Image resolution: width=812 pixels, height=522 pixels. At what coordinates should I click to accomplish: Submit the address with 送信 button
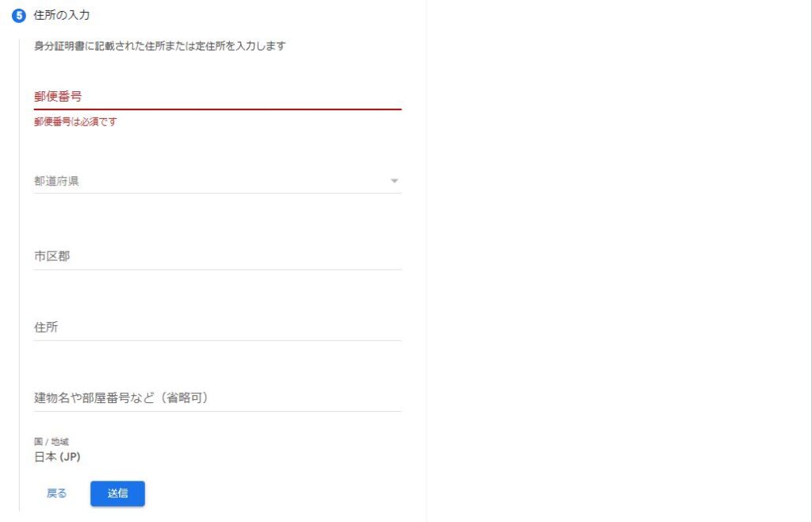[117, 493]
